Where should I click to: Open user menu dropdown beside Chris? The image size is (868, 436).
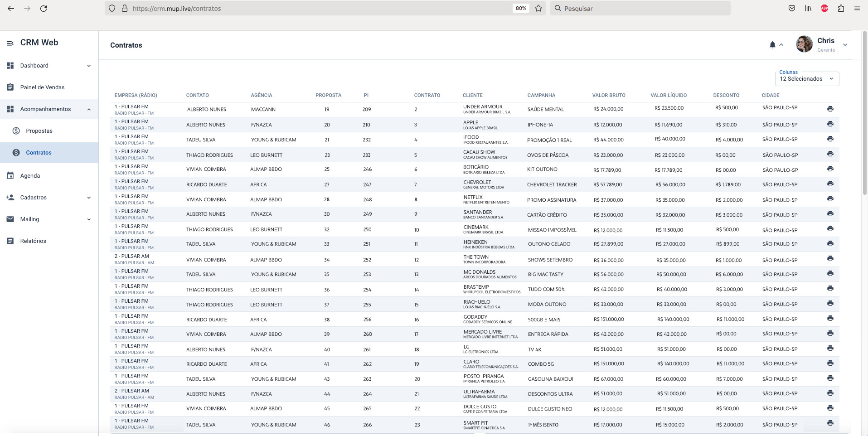(x=845, y=44)
